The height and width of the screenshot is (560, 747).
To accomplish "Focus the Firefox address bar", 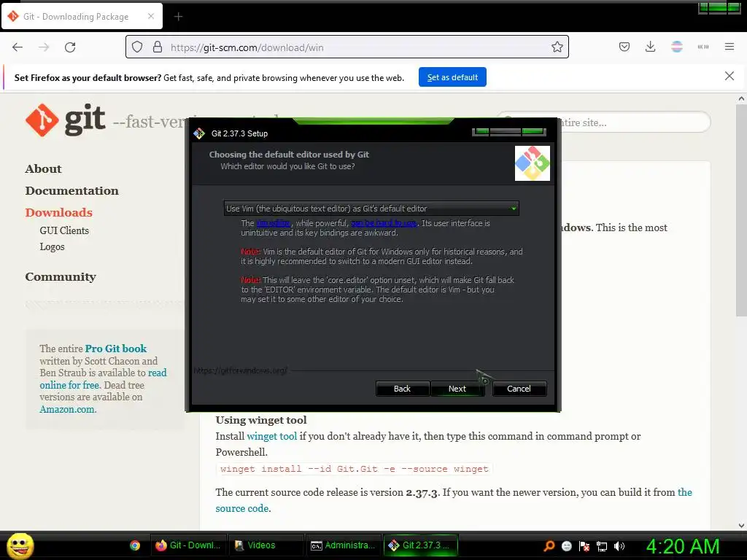I will [347, 47].
